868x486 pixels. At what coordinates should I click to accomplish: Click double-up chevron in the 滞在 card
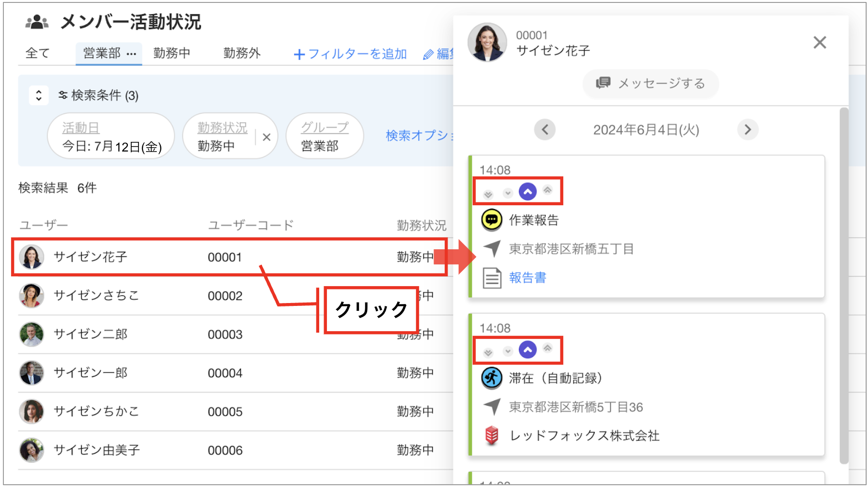click(x=547, y=348)
